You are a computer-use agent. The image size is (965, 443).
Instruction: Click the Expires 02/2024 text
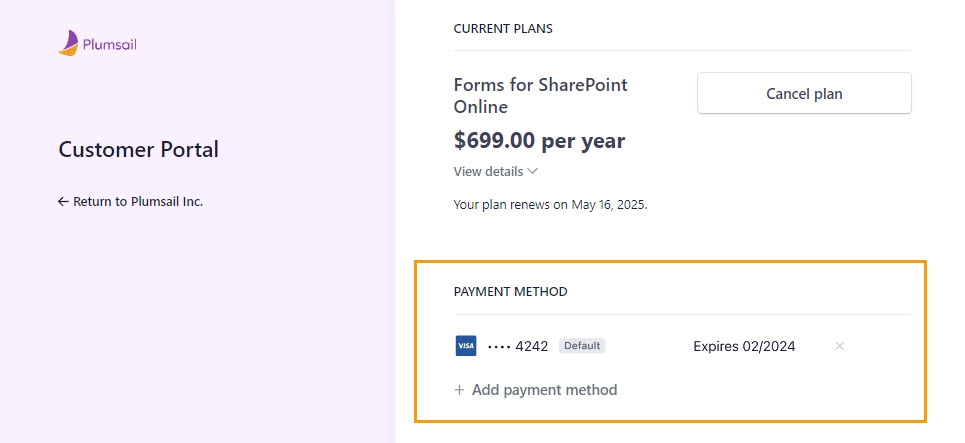tap(744, 346)
